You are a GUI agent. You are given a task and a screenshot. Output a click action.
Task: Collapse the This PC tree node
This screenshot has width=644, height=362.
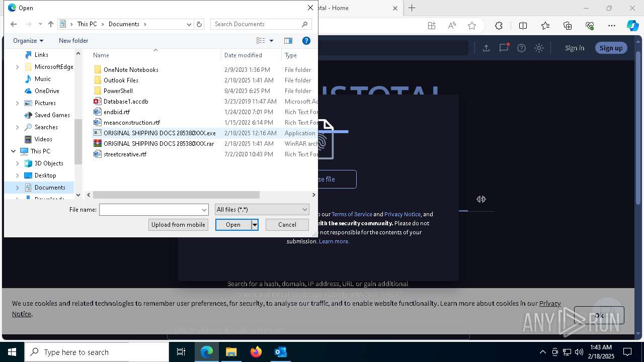point(13,151)
